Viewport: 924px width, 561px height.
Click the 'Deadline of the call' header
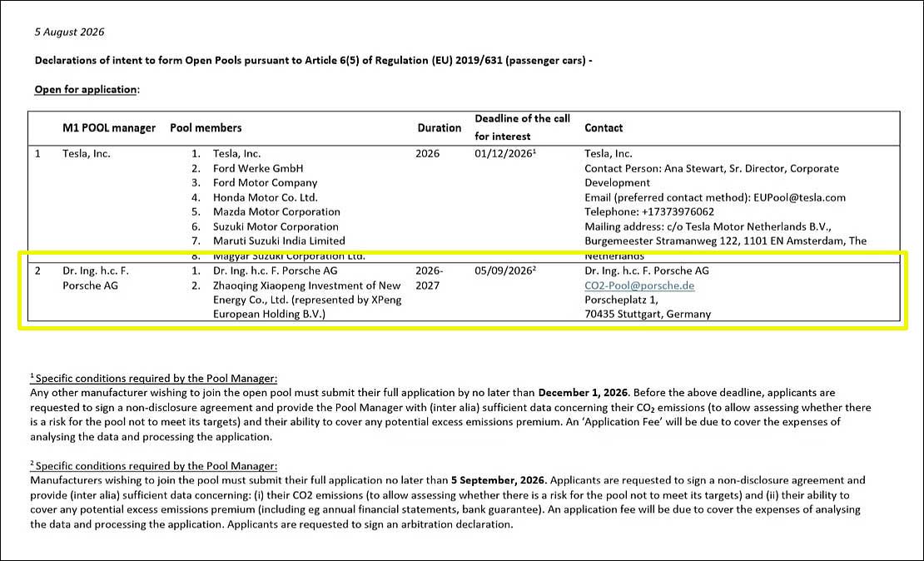(523, 118)
